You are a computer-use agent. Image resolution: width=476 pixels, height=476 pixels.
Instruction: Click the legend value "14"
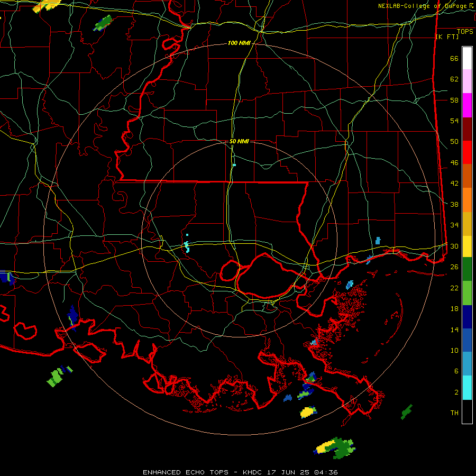[x=454, y=329]
